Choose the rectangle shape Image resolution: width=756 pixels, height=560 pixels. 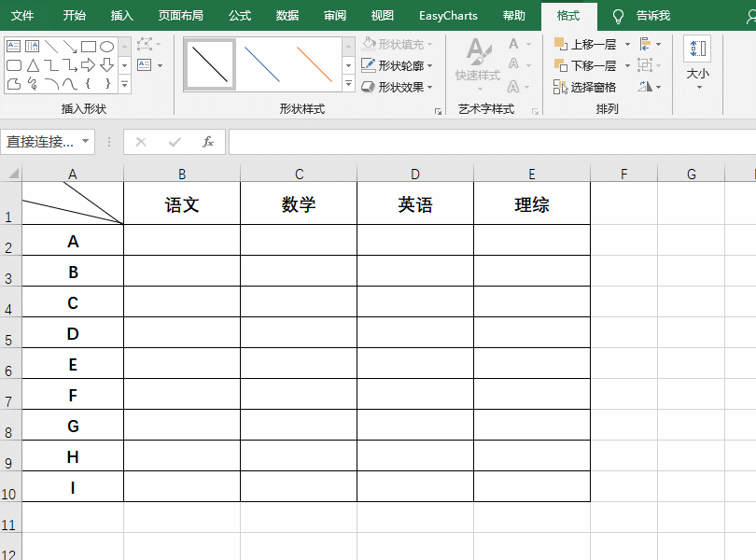tap(89, 47)
